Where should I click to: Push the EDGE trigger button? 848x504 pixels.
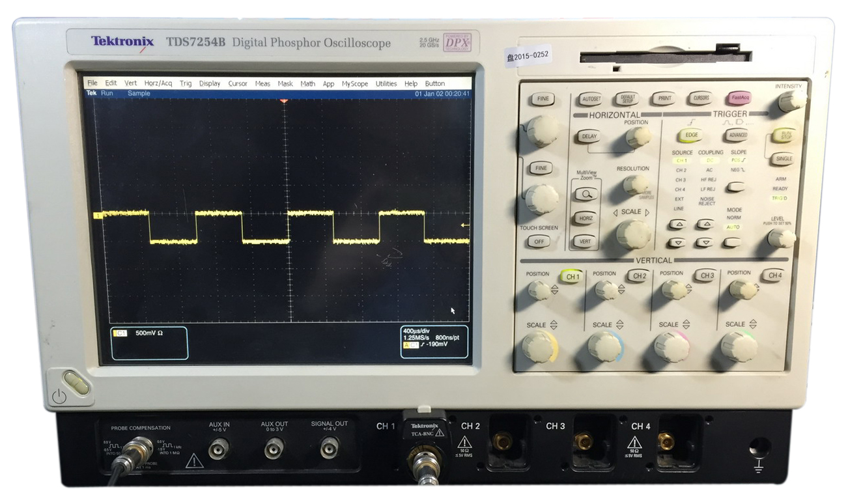point(691,135)
